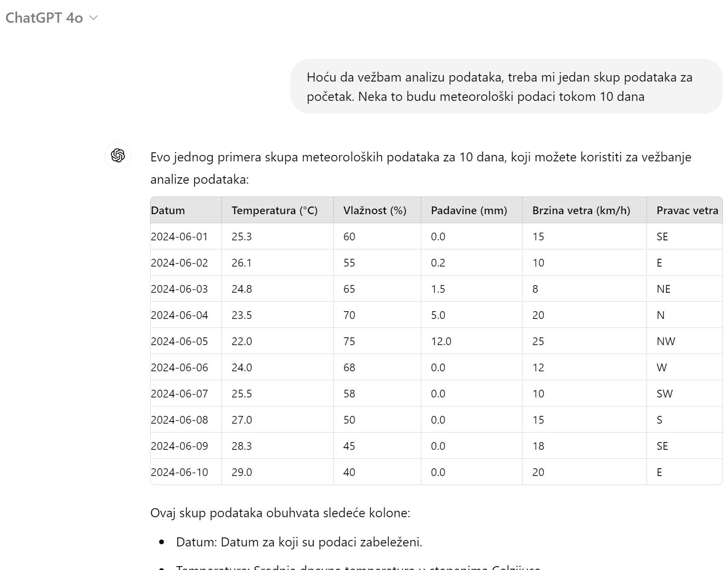Click the Brzina vetra (km/h) column header

[x=584, y=210]
